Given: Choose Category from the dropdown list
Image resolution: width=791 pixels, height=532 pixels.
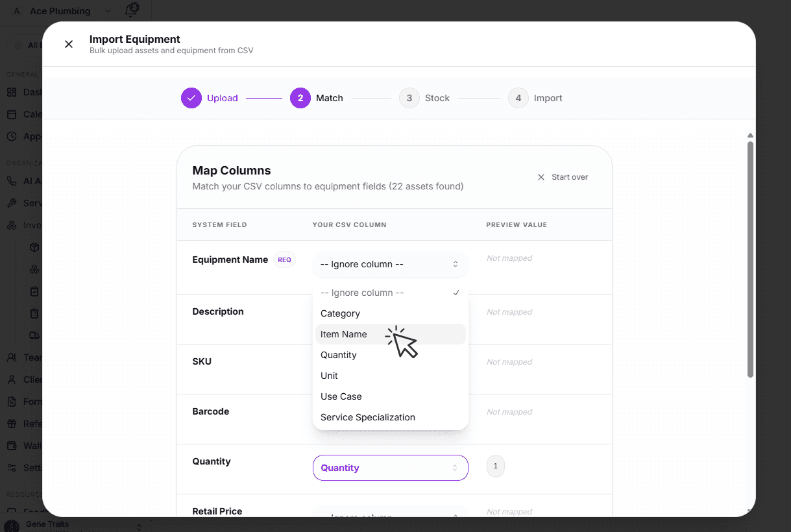Looking at the screenshot, I should (x=390, y=313).
